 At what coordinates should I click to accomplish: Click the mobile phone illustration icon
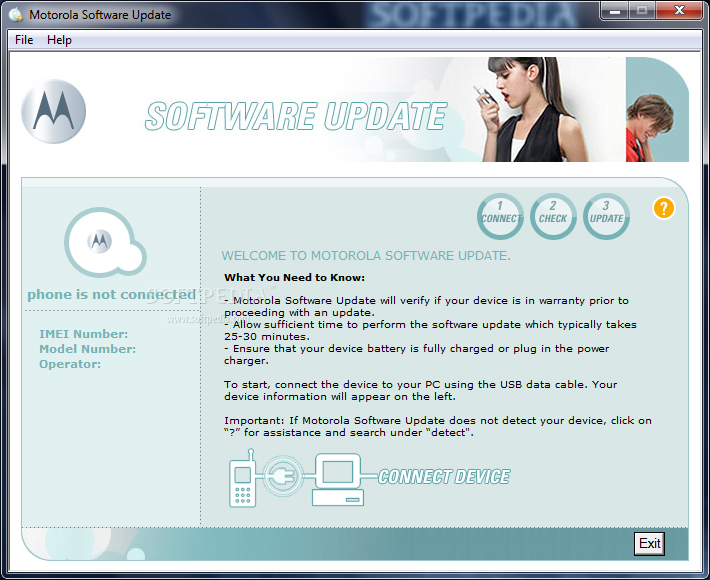coord(243,478)
